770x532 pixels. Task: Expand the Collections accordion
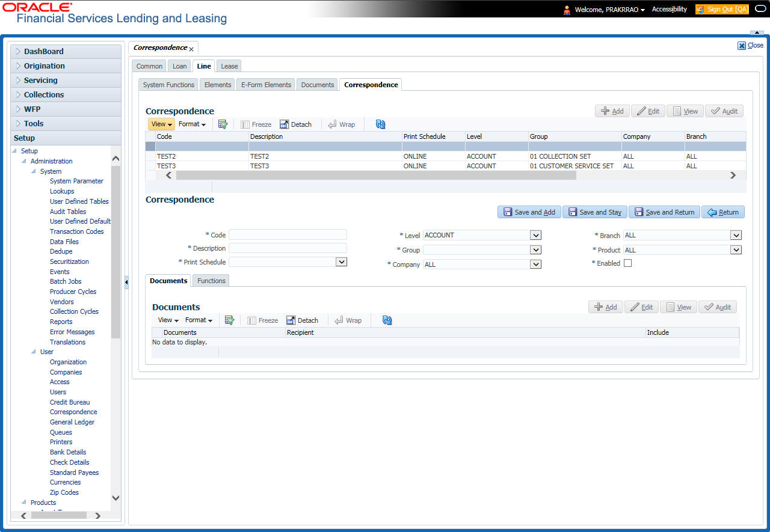(x=66, y=95)
